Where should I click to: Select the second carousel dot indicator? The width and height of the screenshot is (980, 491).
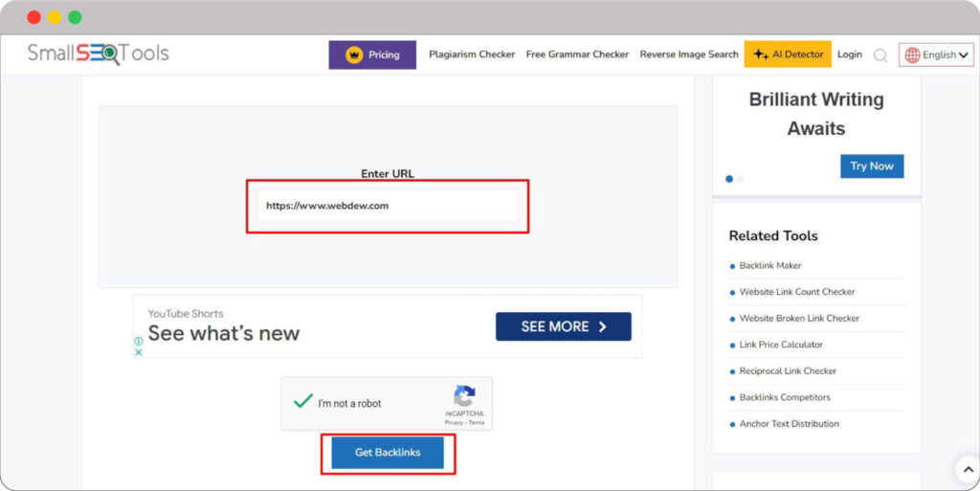(741, 179)
